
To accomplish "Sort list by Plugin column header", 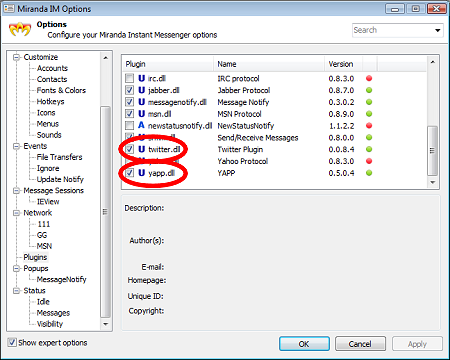I will click(168, 64).
